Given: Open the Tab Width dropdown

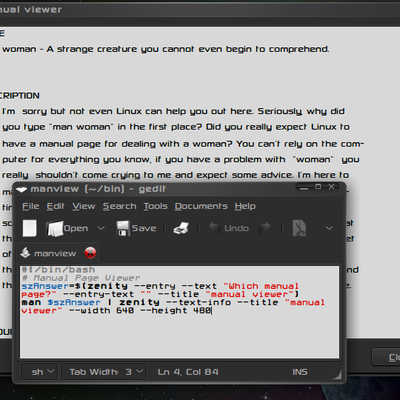Looking at the screenshot, I should (x=104, y=372).
